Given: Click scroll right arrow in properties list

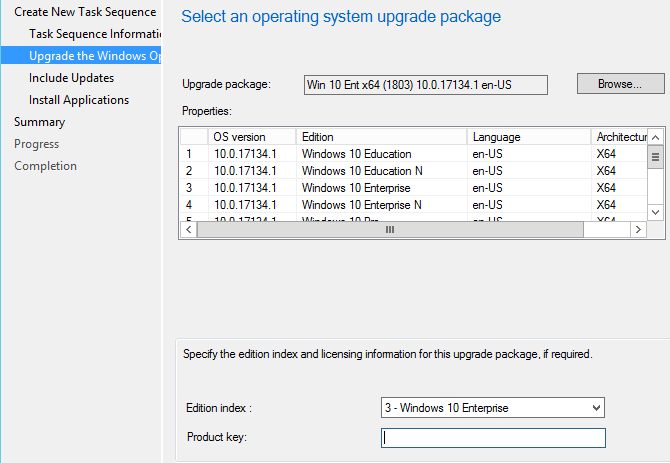Looking at the screenshot, I should click(638, 229).
